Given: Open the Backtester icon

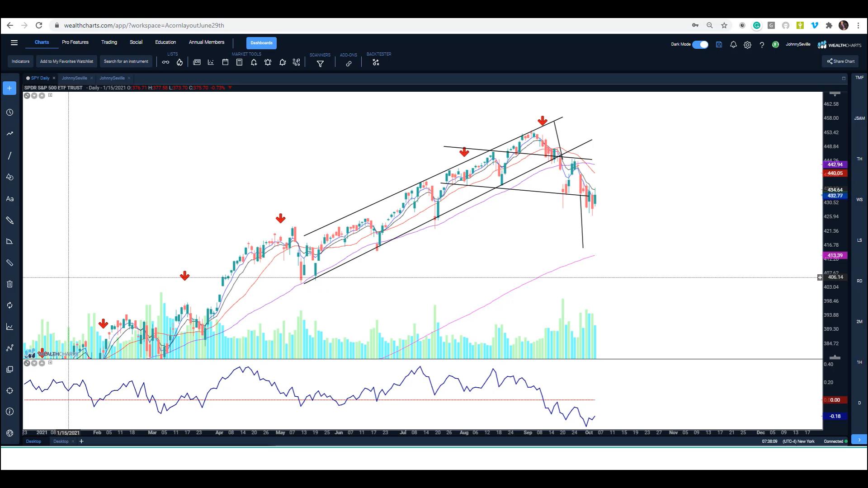Looking at the screenshot, I should 376,62.
